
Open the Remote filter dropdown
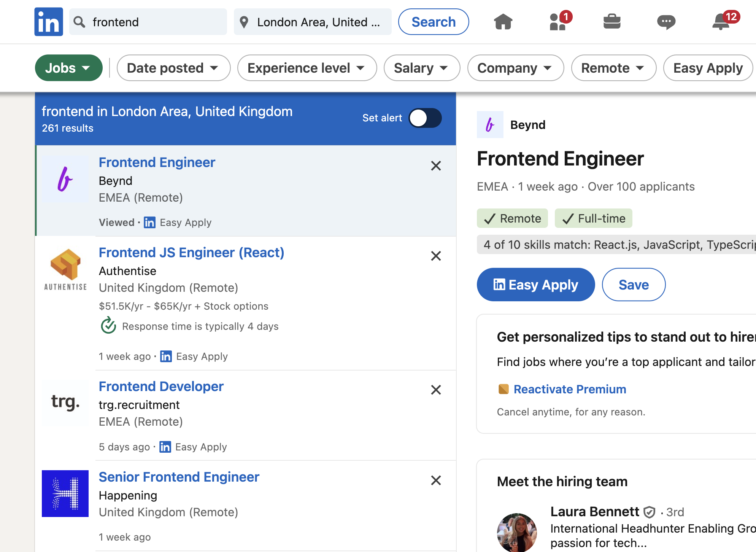point(613,68)
